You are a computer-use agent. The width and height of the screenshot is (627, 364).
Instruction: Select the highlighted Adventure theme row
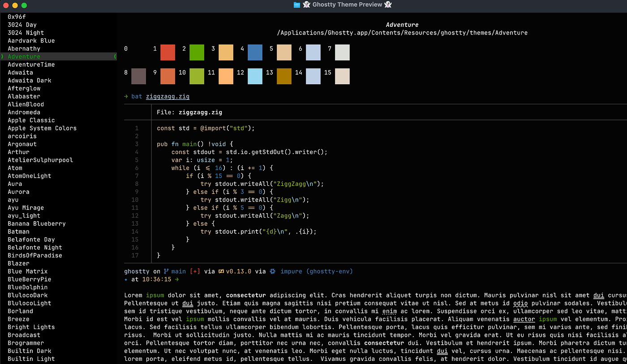pyautogui.click(x=58, y=56)
